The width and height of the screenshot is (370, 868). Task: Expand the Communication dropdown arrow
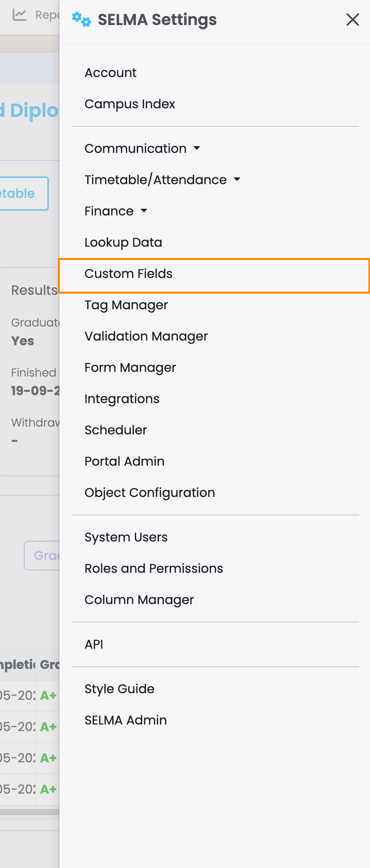197,148
